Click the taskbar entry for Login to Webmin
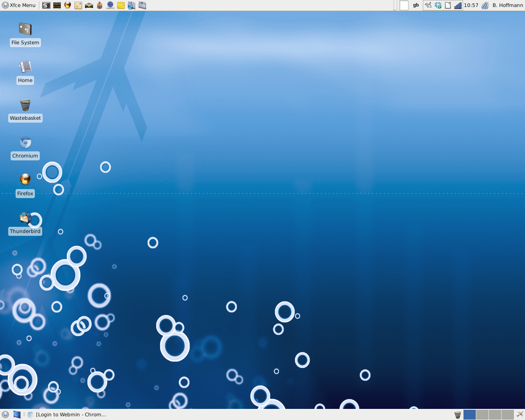 click(x=70, y=414)
